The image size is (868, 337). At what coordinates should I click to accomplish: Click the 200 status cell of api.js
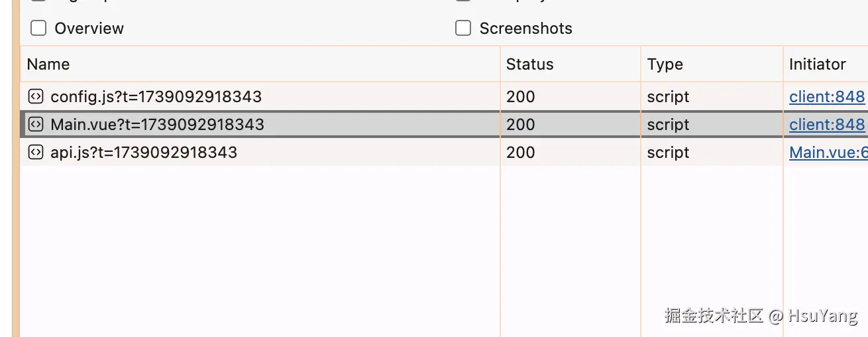pyautogui.click(x=520, y=153)
